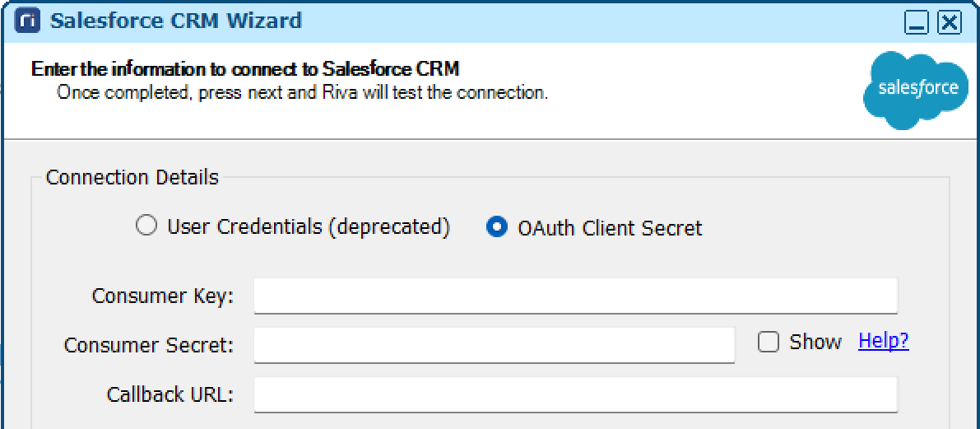Click the Salesforce CRM Wizard title text
The image size is (980, 429).
(x=175, y=22)
